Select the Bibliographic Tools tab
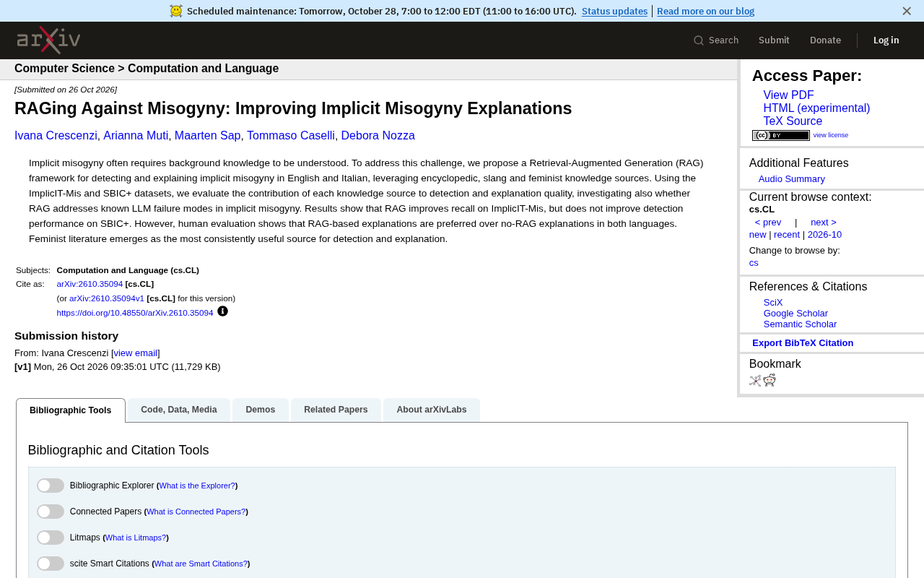Image resolution: width=924 pixels, height=578 pixels. click(71, 410)
